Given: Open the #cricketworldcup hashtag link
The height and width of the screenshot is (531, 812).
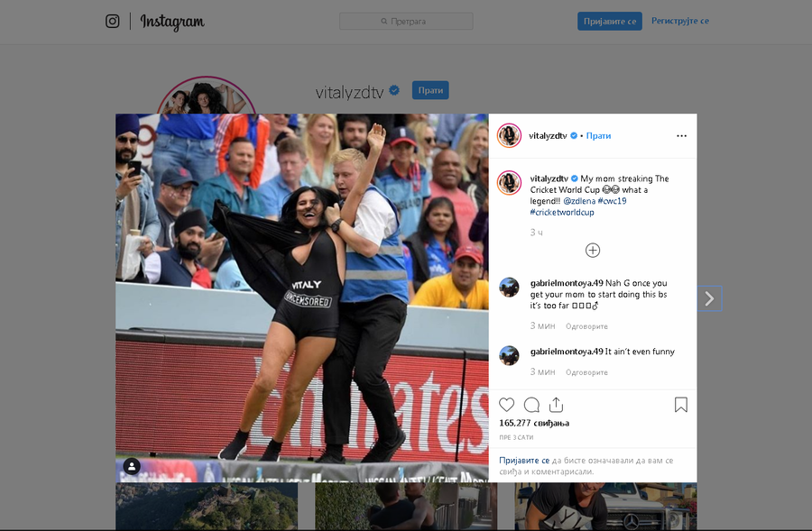Looking at the screenshot, I should (x=562, y=212).
